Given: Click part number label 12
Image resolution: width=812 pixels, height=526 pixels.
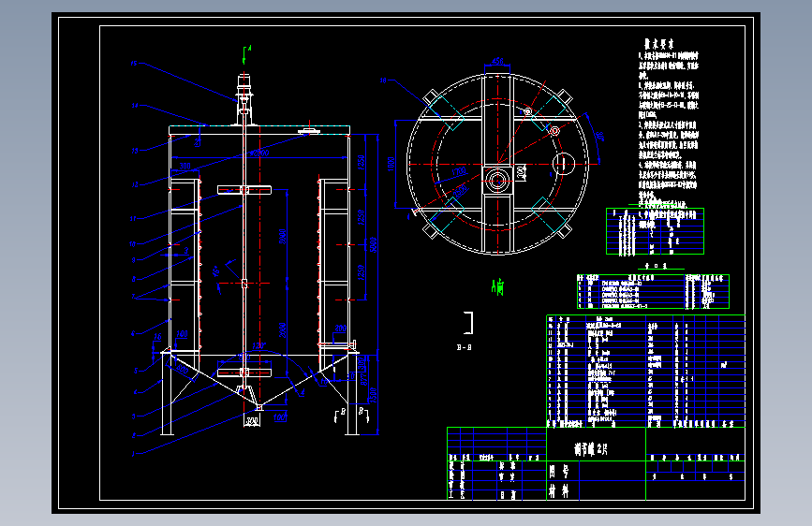Looking at the screenshot, I should coord(135,184).
